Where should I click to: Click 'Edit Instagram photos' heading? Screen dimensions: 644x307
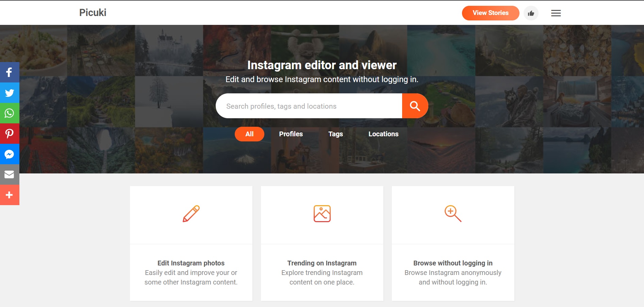pos(191,263)
